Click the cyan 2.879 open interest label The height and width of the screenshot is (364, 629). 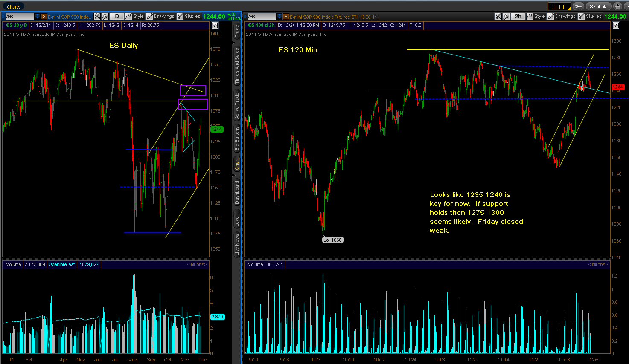[x=217, y=317]
